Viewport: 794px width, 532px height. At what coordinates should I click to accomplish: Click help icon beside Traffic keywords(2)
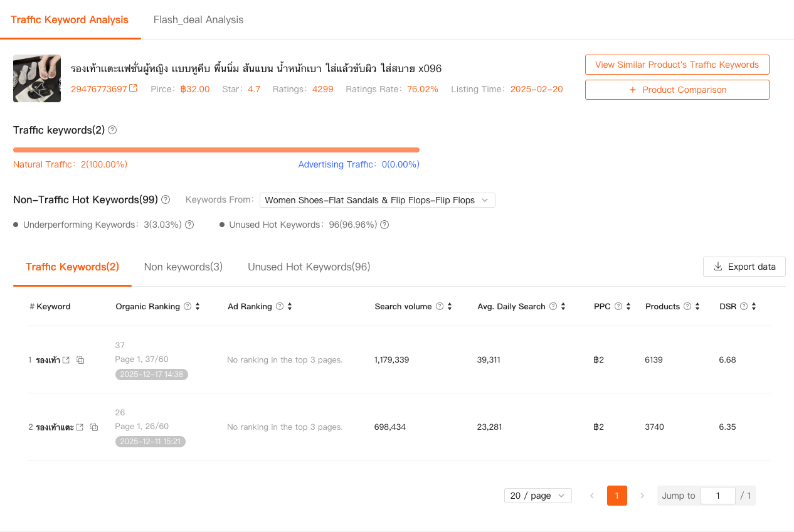coord(112,130)
